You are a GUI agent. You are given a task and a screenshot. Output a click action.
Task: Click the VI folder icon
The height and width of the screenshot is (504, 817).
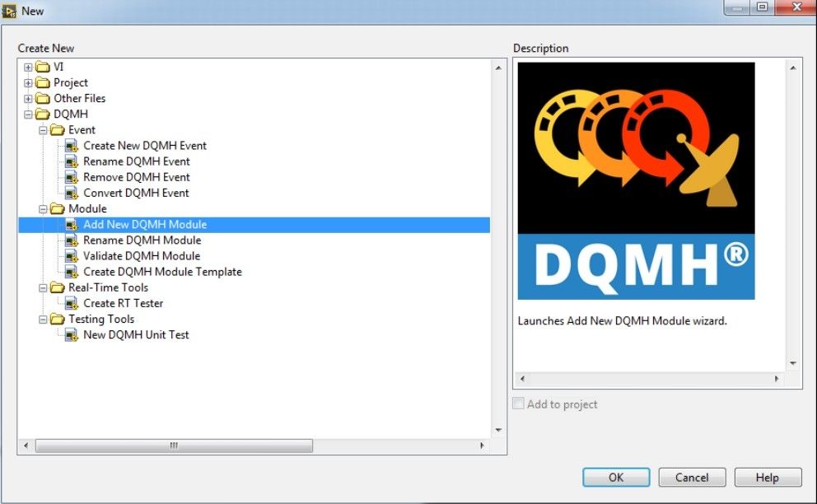tap(43, 68)
